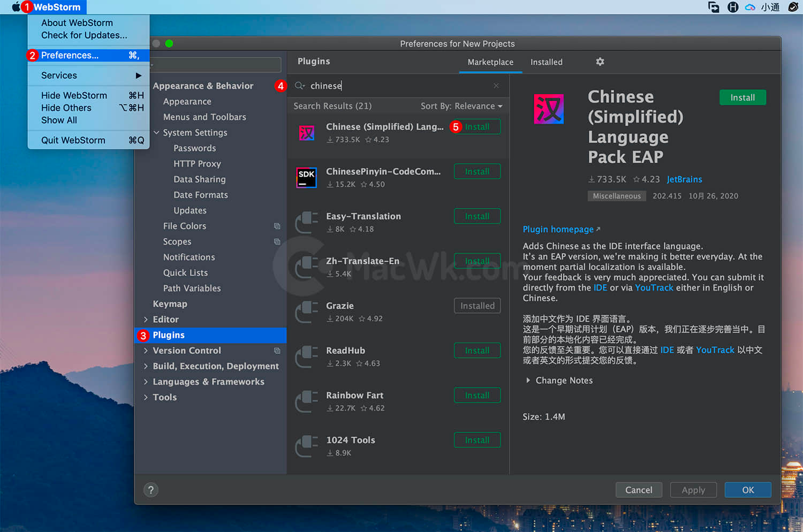Viewport: 803px width, 532px height.
Task: Install the Easy-Translation plugin
Action: click(477, 216)
